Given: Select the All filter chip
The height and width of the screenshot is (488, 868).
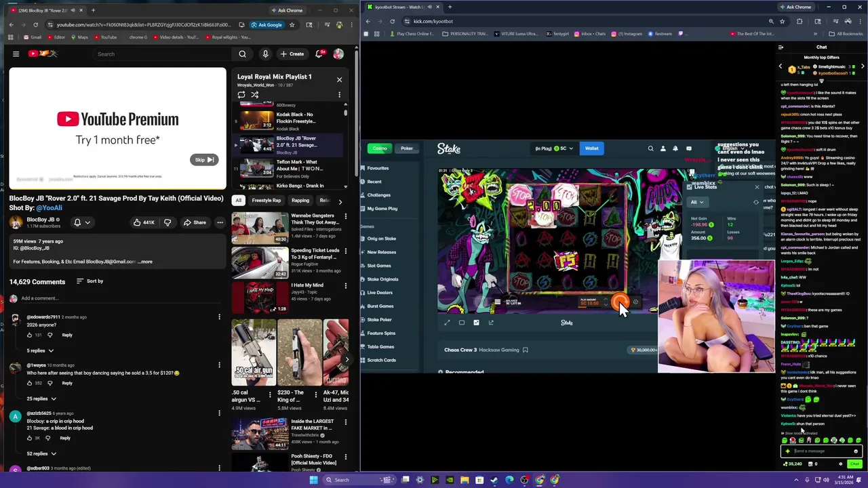Looking at the screenshot, I should 238,201.
